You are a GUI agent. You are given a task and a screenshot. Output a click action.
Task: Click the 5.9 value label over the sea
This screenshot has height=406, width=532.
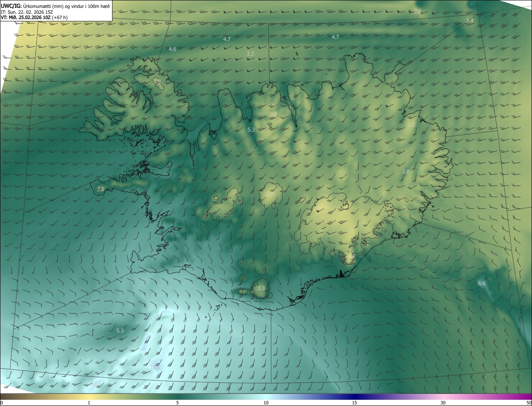click(120, 330)
